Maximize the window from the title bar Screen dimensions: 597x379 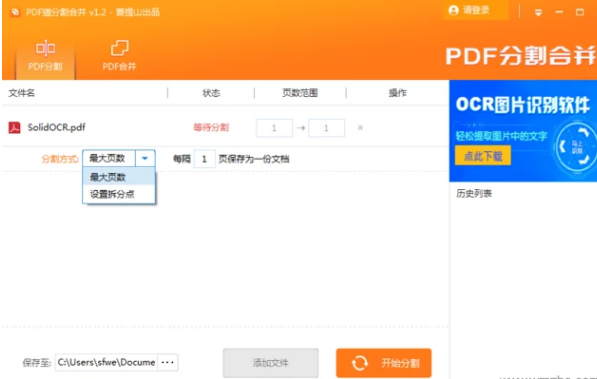pos(580,12)
